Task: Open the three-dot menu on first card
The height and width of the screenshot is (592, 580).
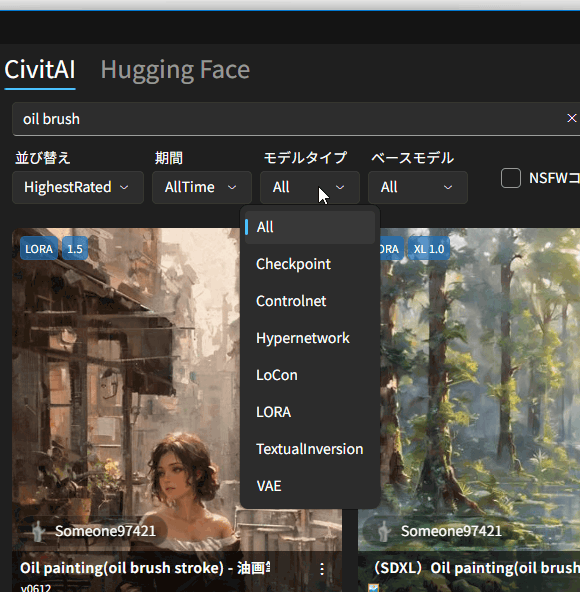Action: pos(322,569)
